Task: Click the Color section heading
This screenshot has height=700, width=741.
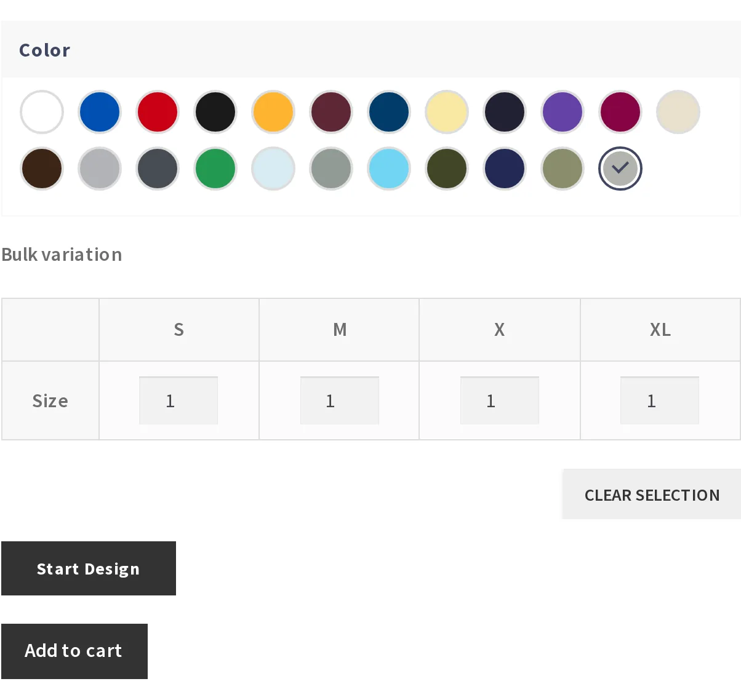Action: click(x=45, y=50)
